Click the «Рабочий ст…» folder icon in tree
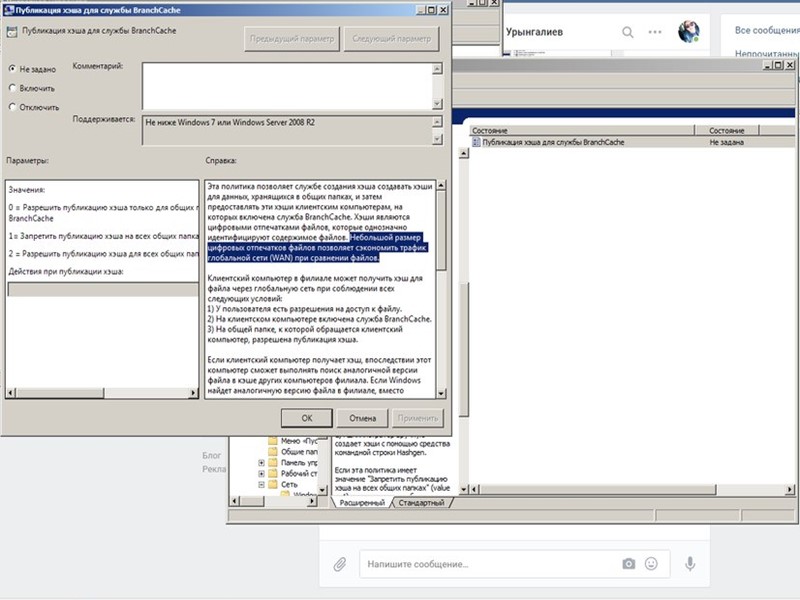The width and height of the screenshot is (800, 600). 273,473
